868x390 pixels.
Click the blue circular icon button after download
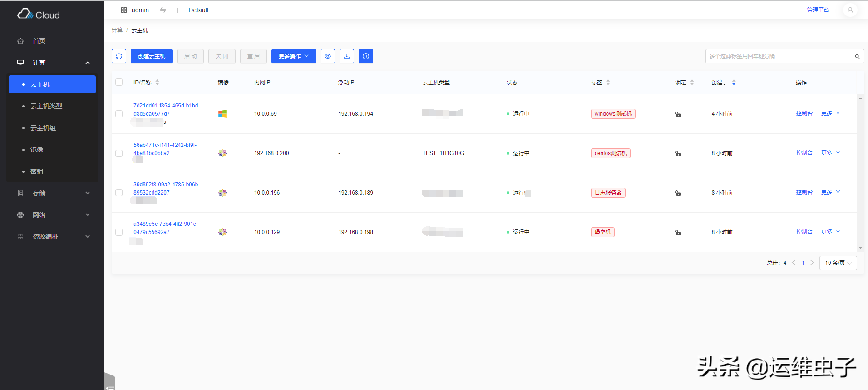point(366,56)
